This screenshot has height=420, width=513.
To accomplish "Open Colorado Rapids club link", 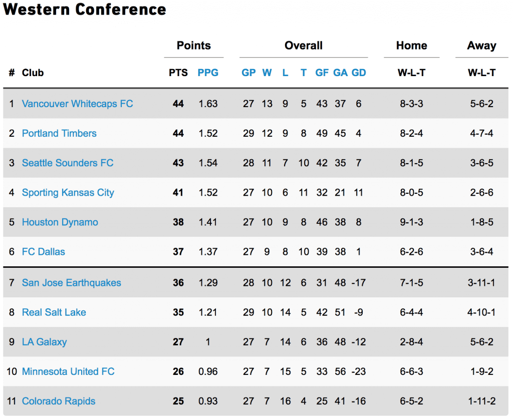I will click(x=59, y=401).
